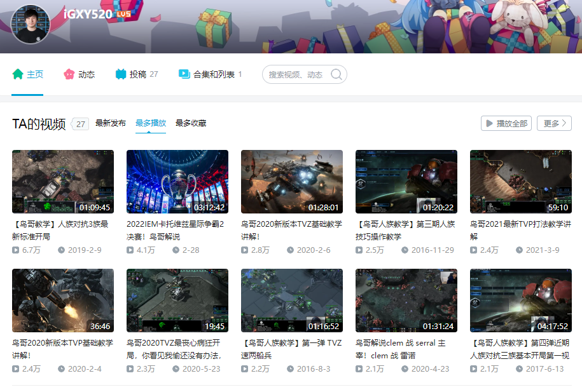Open the 19:45 video thumbnail

[177, 301]
